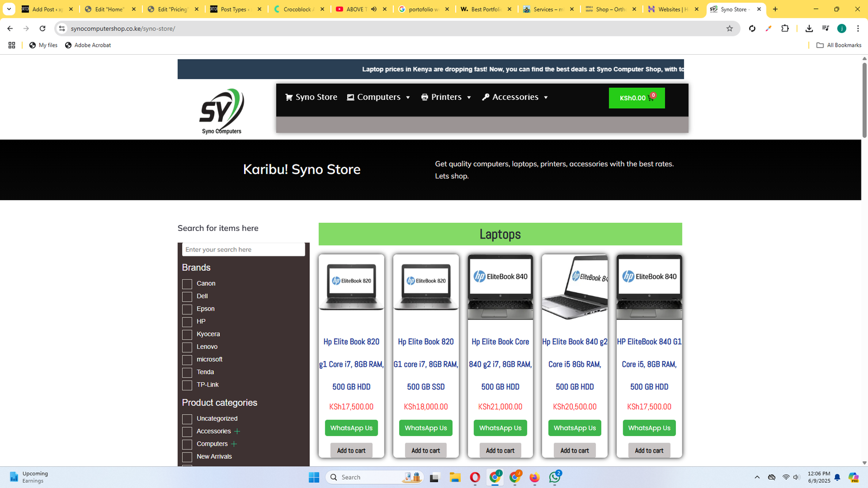The width and height of the screenshot is (868, 488).
Task: Expand Accessories category plus sign
Action: (x=237, y=432)
